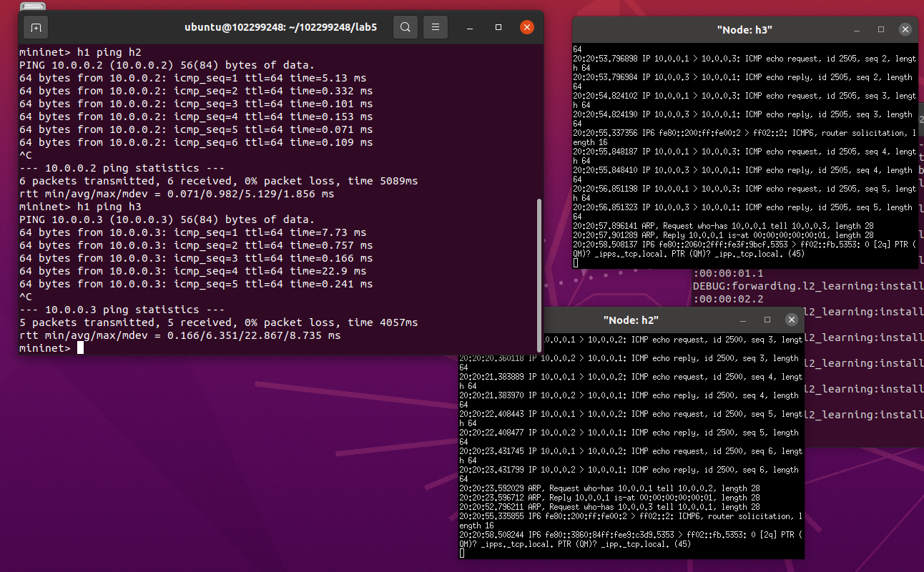Click the 20:20:53.796898 echo request line in h3
924x572 pixels.
(744, 63)
